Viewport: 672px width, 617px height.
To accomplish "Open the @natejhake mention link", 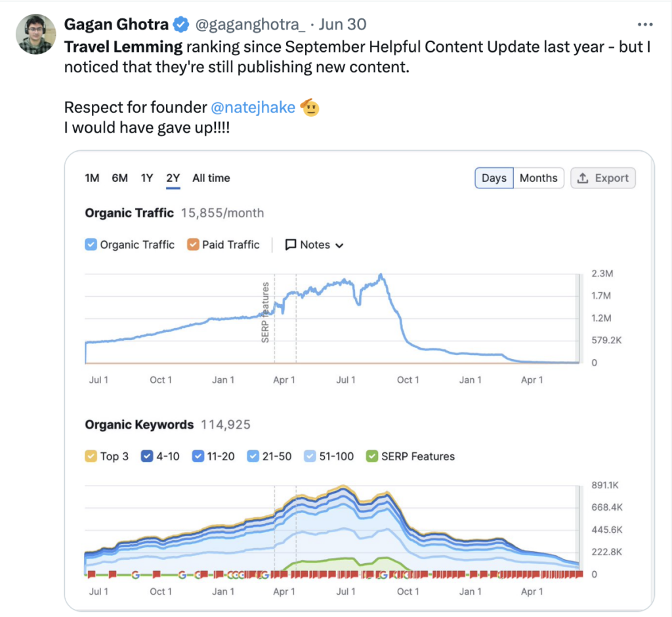I will (253, 108).
